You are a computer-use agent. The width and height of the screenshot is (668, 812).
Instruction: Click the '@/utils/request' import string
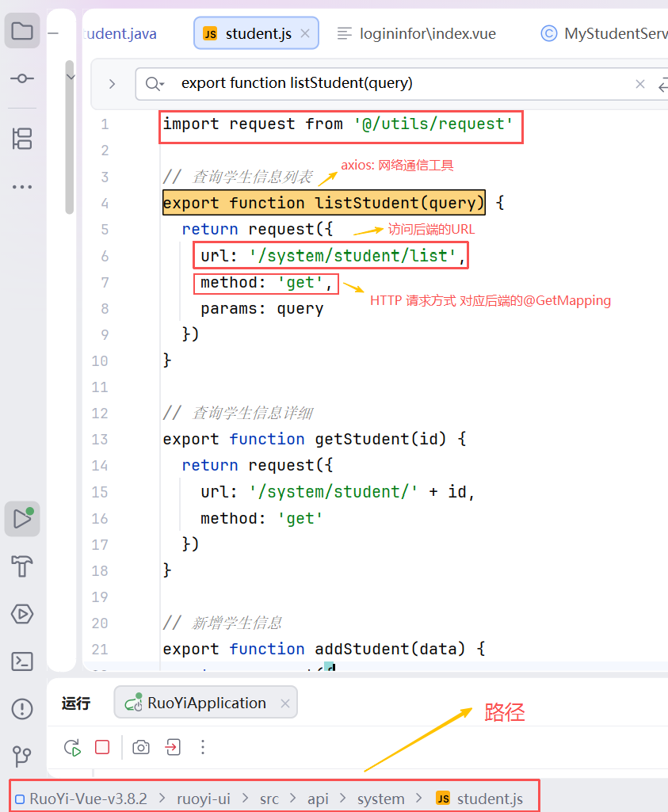coord(433,124)
